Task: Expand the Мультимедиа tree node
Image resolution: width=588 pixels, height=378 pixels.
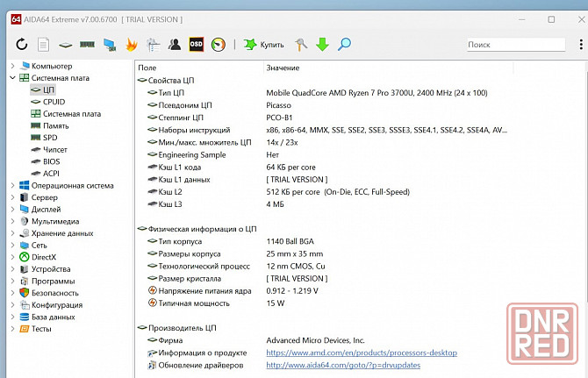Action: tap(12, 222)
